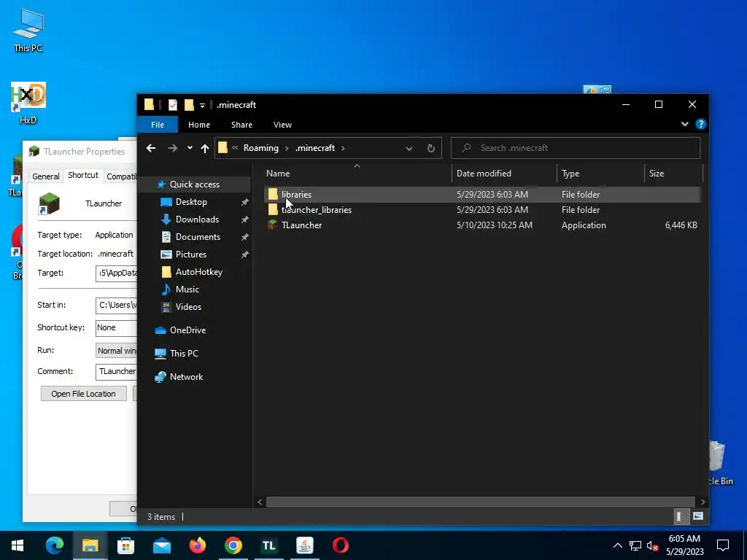Open Google Chrome from taskbar
The image size is (747, 560).
pyautogui.click(x=233, y=545)
